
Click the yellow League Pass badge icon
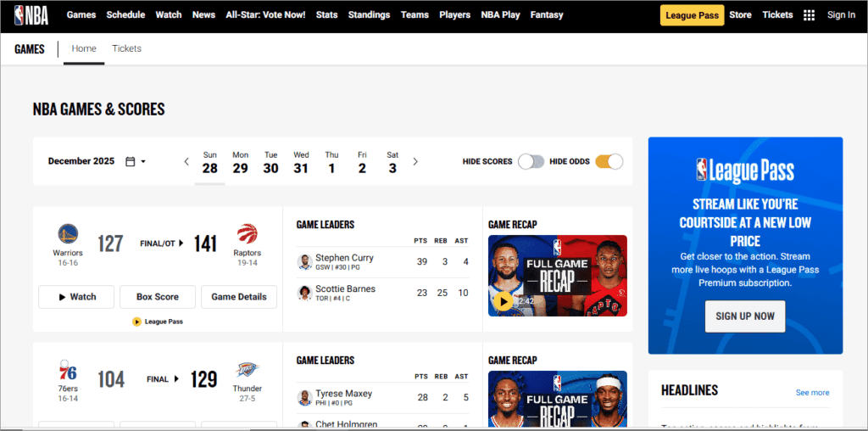pyautogui.click(x=136, y=322)
